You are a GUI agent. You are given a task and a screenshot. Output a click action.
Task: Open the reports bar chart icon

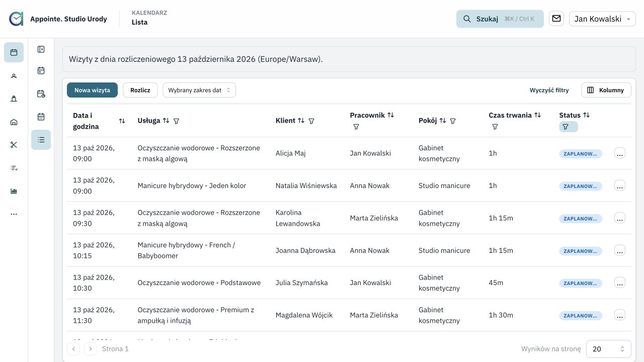(14, 191)
